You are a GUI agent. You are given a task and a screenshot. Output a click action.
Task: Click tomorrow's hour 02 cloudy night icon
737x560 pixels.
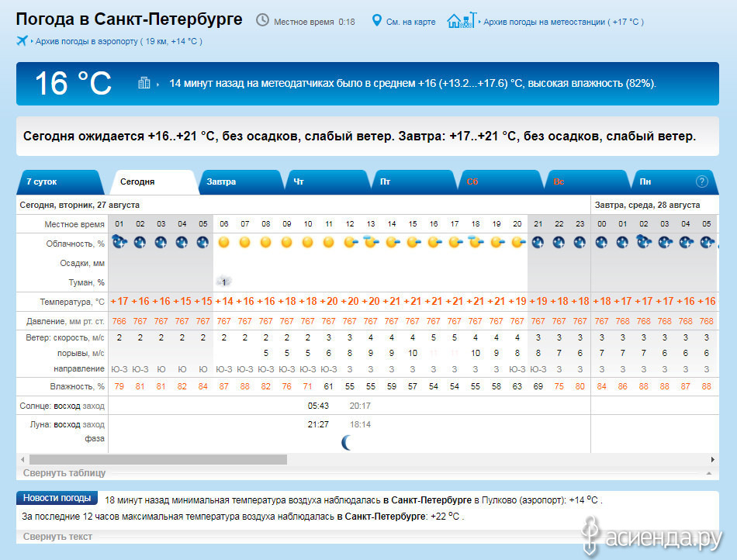coord(643,243)
